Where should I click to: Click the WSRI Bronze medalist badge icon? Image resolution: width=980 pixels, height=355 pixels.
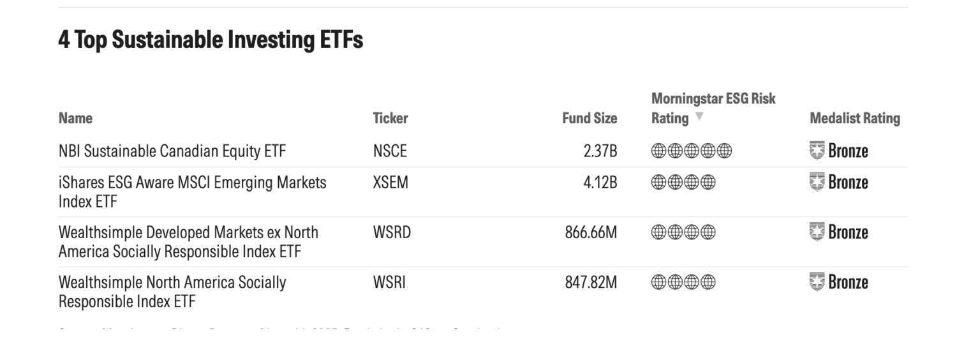(x=817, y=282)
